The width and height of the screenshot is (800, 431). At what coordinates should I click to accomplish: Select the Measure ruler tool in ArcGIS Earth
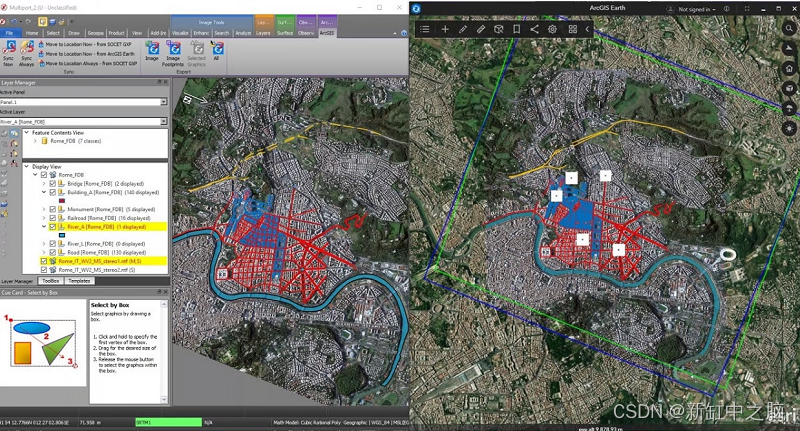point(481,29)
